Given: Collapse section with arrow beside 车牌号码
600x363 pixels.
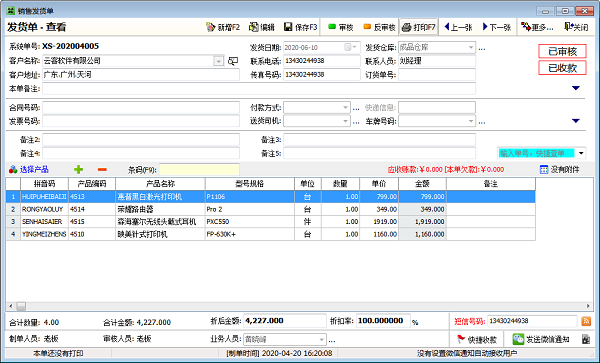Looking at the screenshot, I should click(x=576, y=121).
